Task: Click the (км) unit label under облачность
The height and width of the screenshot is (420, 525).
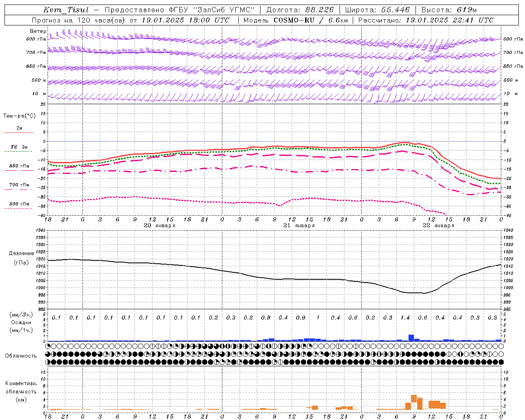Action: 21,399
